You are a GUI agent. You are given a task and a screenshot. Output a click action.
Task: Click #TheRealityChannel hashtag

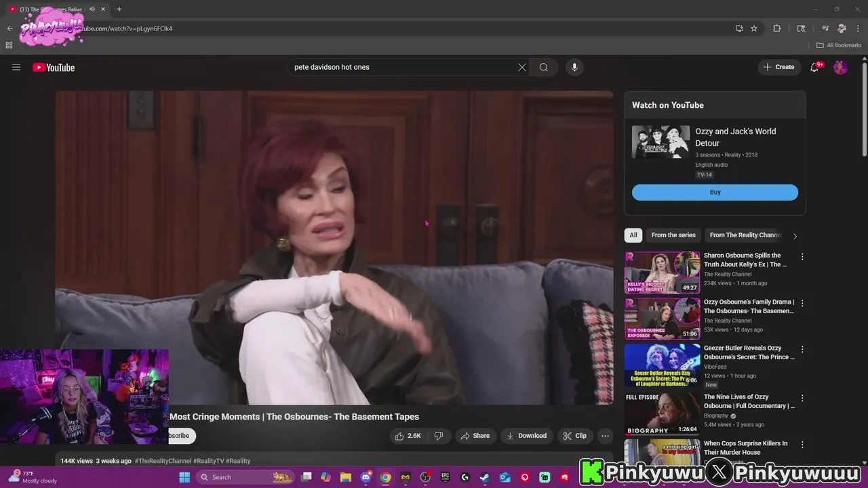(163, 461)
